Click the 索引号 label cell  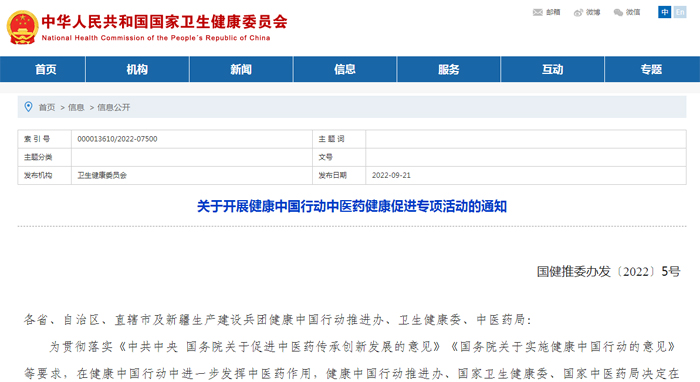click(x=45, y=139)
